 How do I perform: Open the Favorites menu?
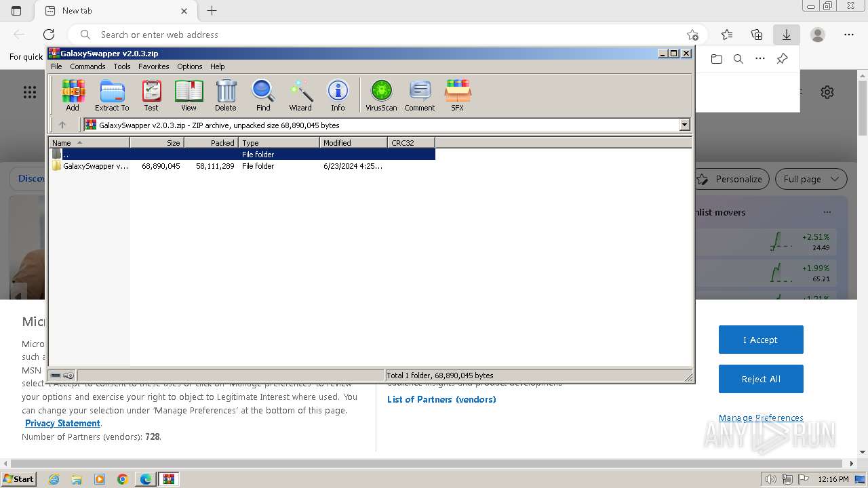(154, 66)
